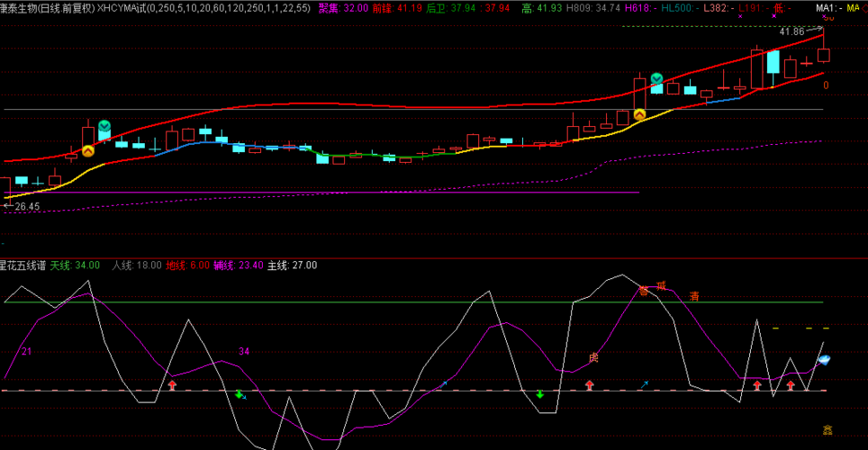This screenshot has width=868, height=450.
Task: Click the 高: 41.93 value in the header
Action: [542, 8]
